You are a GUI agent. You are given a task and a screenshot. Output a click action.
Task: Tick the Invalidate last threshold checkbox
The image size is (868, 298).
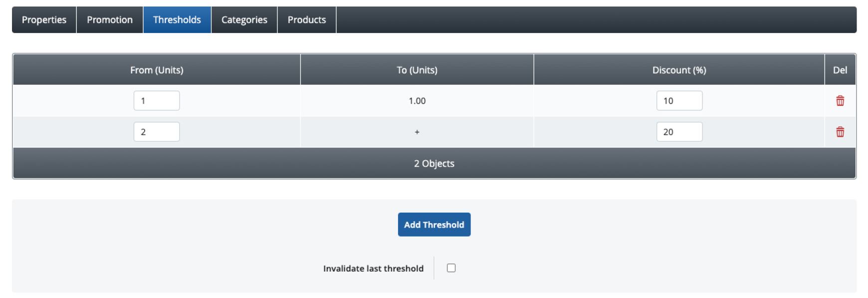click(x=451, y=268)
